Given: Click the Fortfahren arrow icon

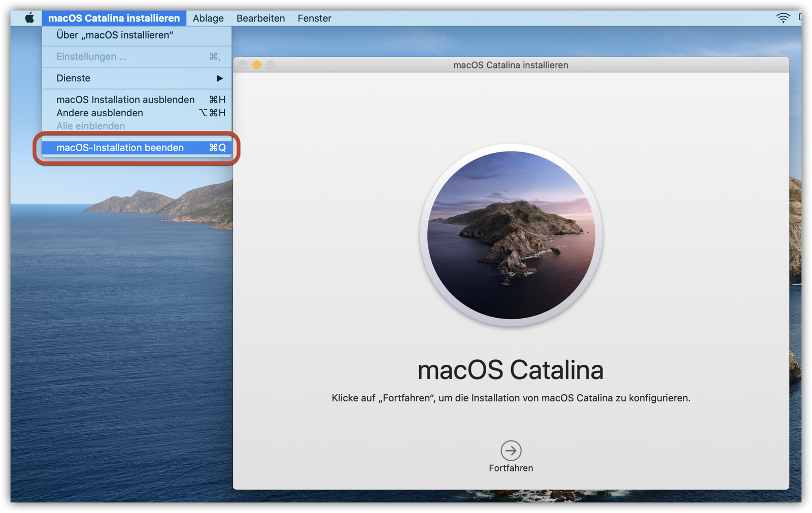Looking at the screenshot, I should tap(511, 450).
